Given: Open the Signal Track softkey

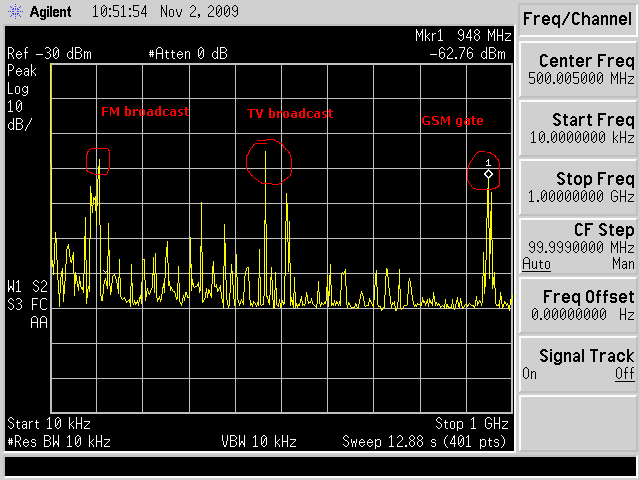Looking at the screenshot, I should coord(578,364).
